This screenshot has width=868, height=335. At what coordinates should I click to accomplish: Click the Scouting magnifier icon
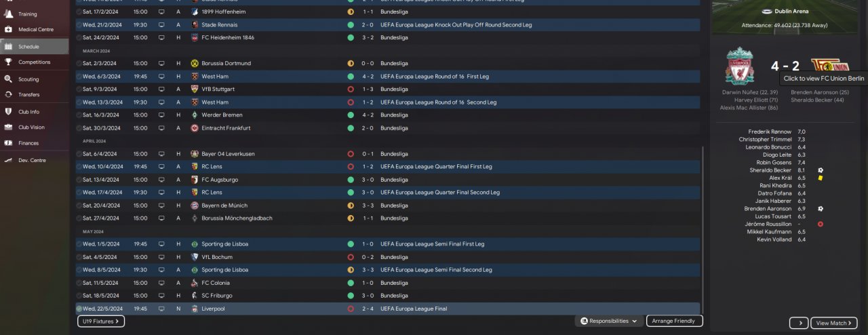8,79
